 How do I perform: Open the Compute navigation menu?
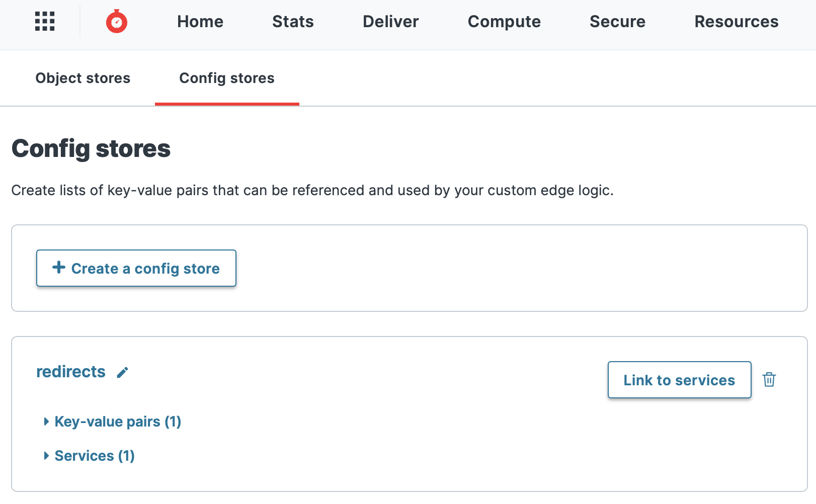(504, 22)
